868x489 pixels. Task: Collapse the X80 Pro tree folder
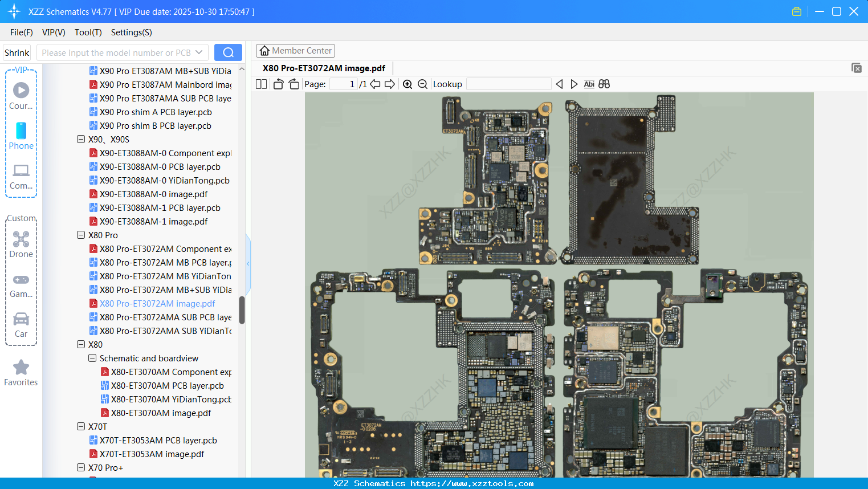81,235
